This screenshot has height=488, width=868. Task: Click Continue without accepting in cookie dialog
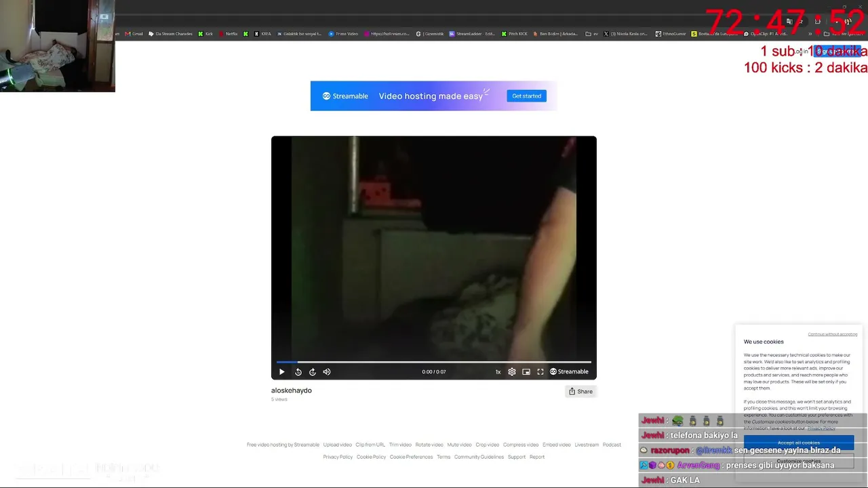[x=833, y=334]
